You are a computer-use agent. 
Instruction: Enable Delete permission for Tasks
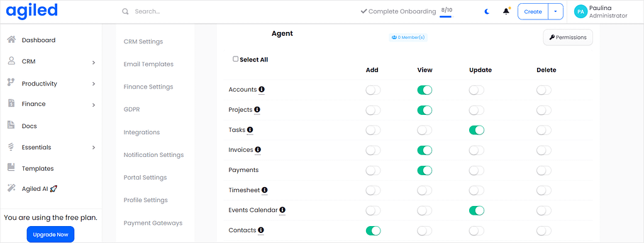point(544,131)
